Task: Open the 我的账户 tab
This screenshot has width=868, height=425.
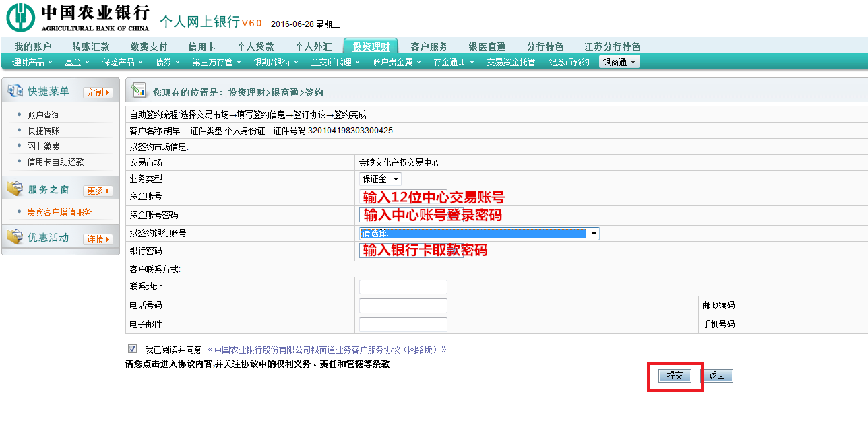Action: [x=33, y=46]
